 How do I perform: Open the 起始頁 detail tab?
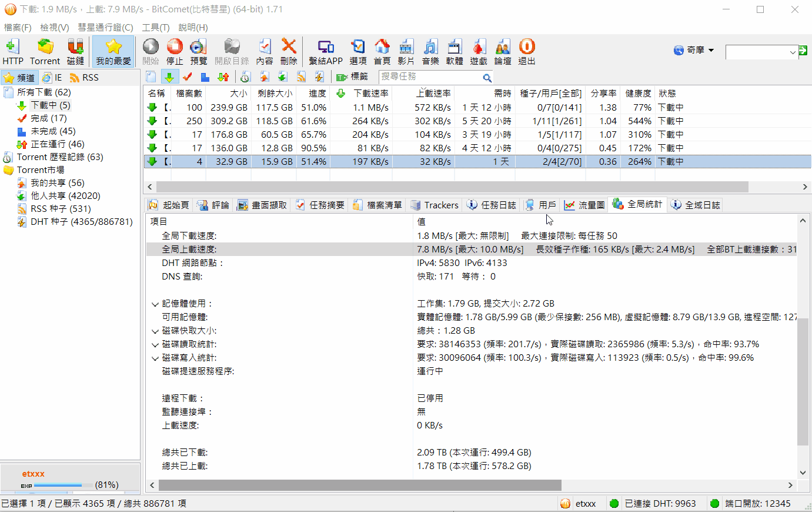pyautogui.click(x=169, y=205)
